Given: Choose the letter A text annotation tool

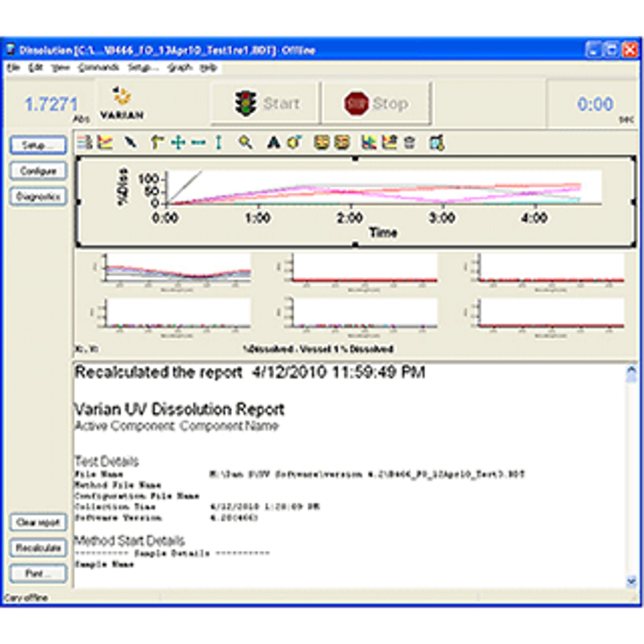Looking at the screenshot, I should (x=273, y=142).
